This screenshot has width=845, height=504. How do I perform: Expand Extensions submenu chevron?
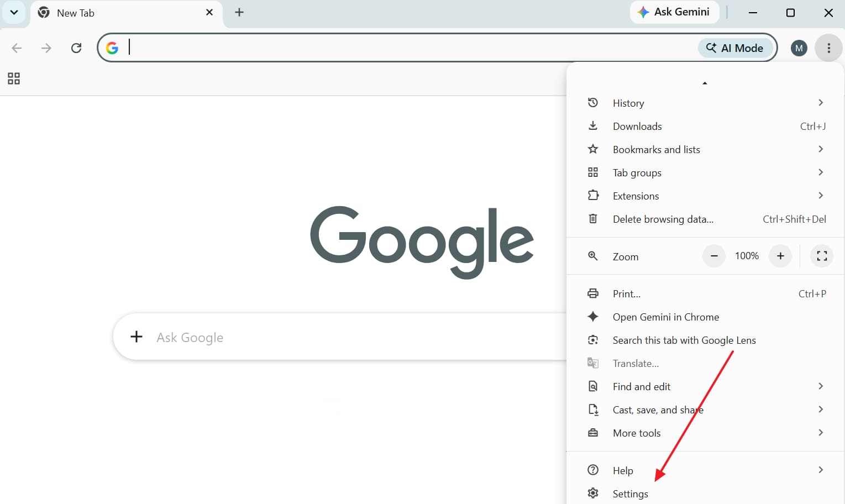point(821,196)
